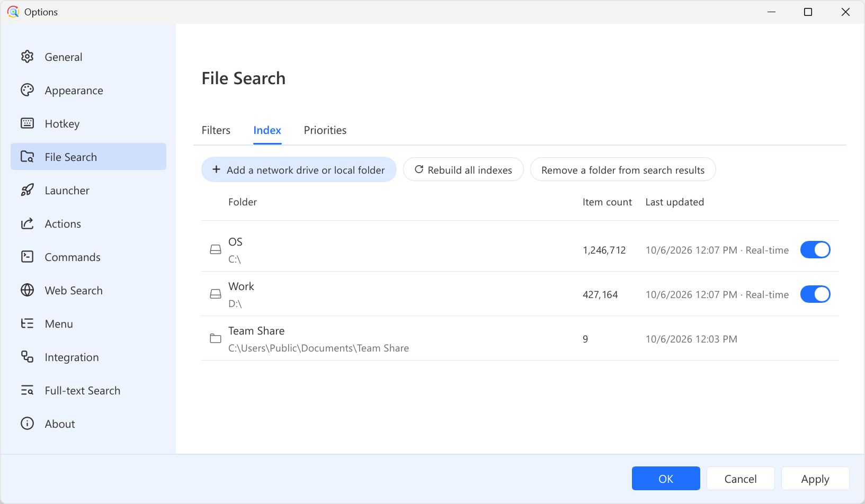Viewport: 865px width, 504px height.
Task: Select the D:\ path text
Action: click(x=235, y=303)
